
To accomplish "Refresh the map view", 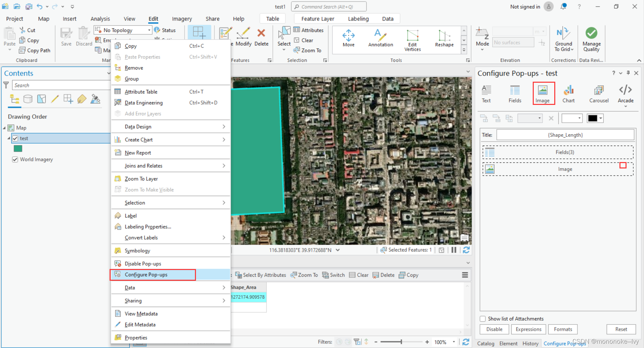I will [x=466, y=250].
